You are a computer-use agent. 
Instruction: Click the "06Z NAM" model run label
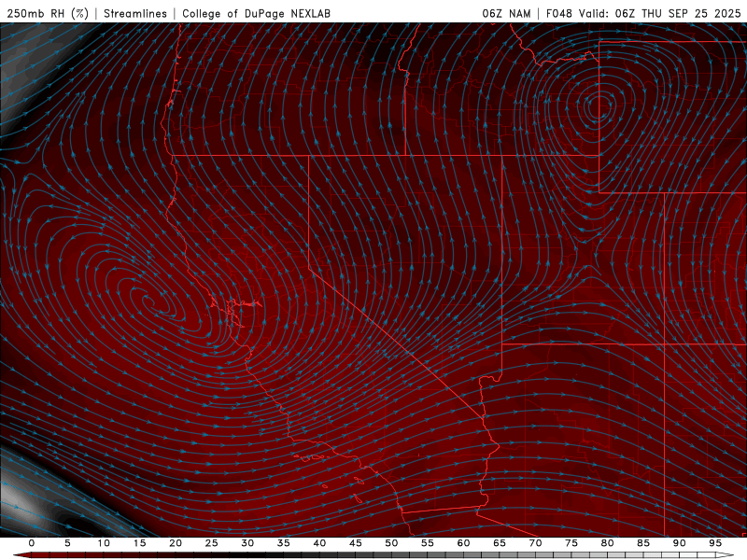(x=506, y=13)
